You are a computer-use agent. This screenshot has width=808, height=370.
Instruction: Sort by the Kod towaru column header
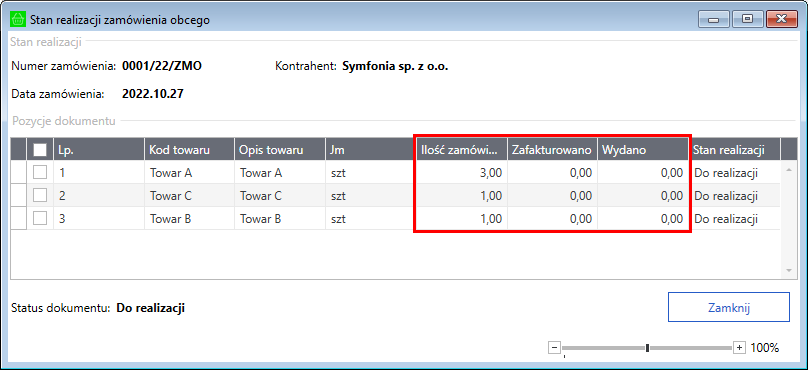point(189,150)
